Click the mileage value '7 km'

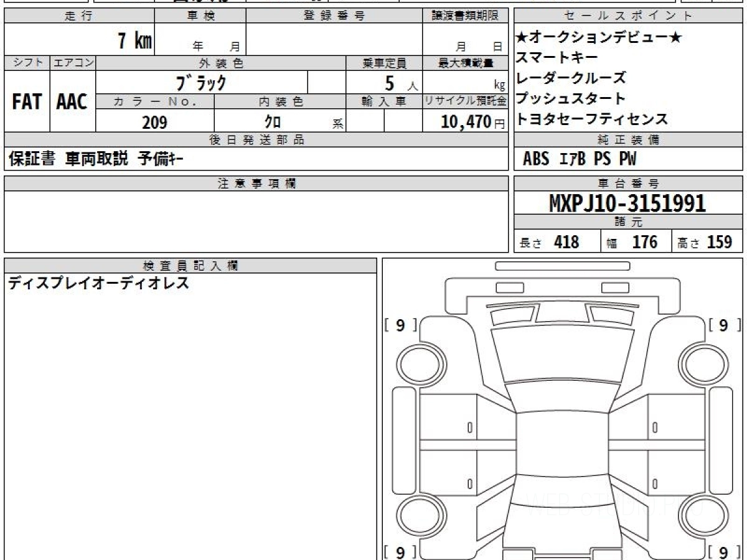134,41
